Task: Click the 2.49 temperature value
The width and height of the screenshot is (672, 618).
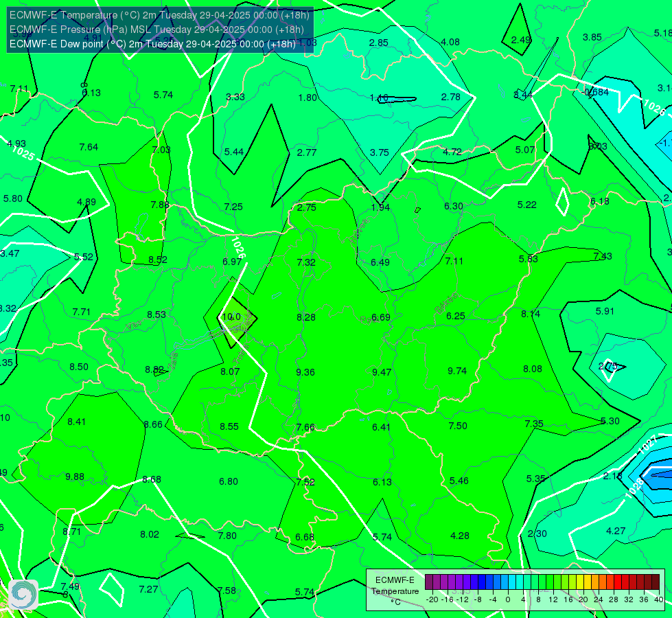Action: [x=522, y=40]
